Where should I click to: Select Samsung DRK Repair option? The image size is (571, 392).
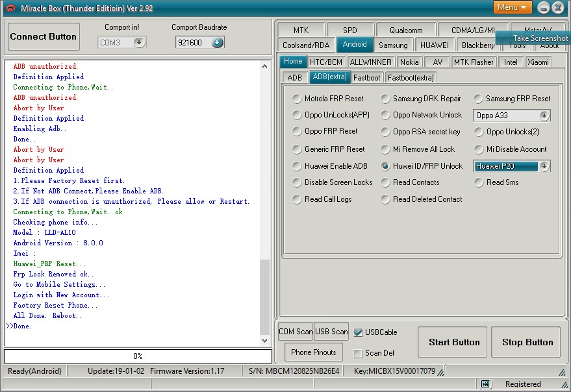(x=420, y=99)
